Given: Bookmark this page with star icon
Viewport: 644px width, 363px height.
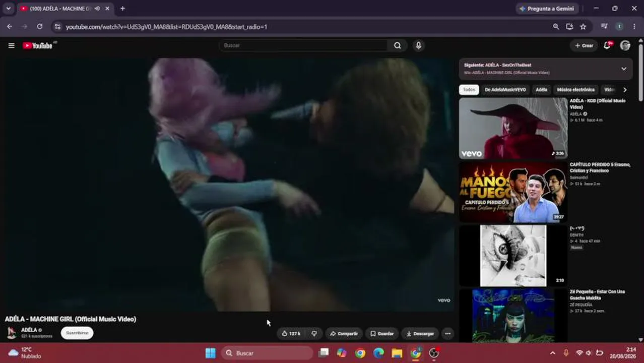Looking at the screenshot, I should coord(583,27).
